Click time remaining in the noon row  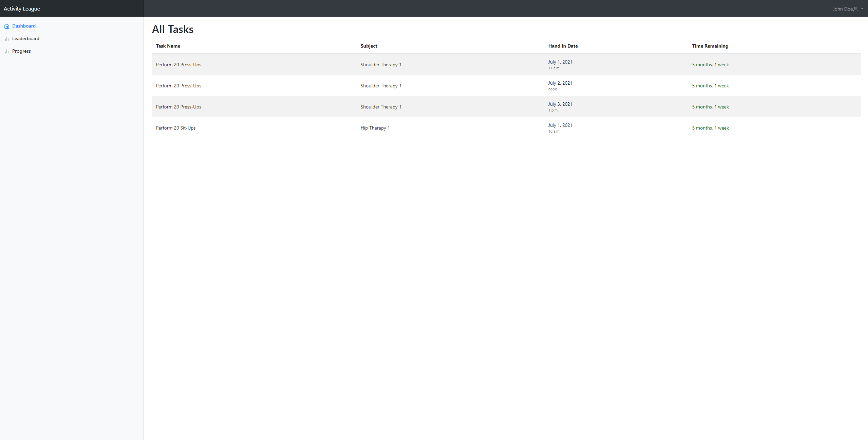click(x=711, y=86)
